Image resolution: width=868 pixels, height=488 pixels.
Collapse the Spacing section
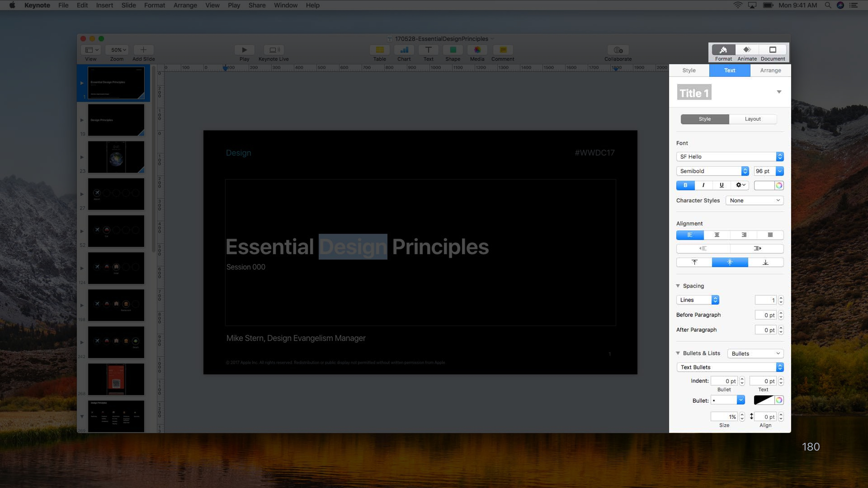coord(678,286)
